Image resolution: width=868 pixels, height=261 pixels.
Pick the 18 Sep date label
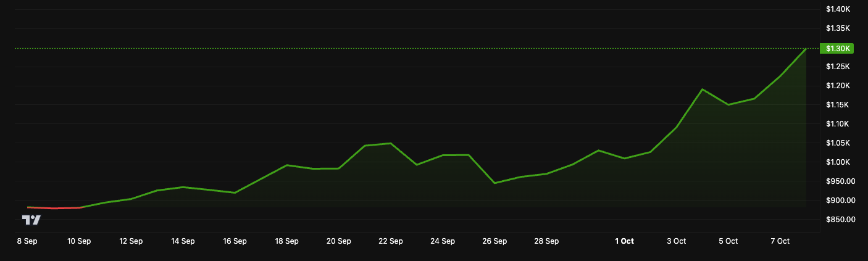pos(286,241)
